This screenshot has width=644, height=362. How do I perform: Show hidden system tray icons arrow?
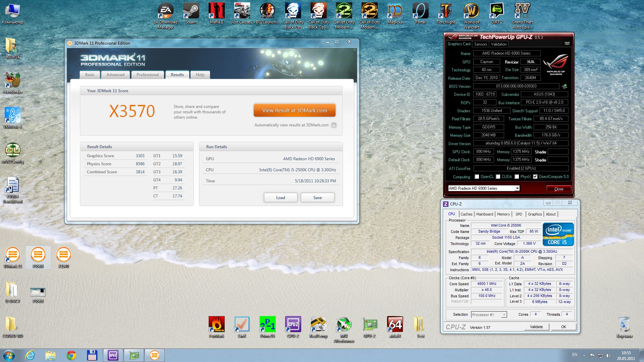(584, 355)
